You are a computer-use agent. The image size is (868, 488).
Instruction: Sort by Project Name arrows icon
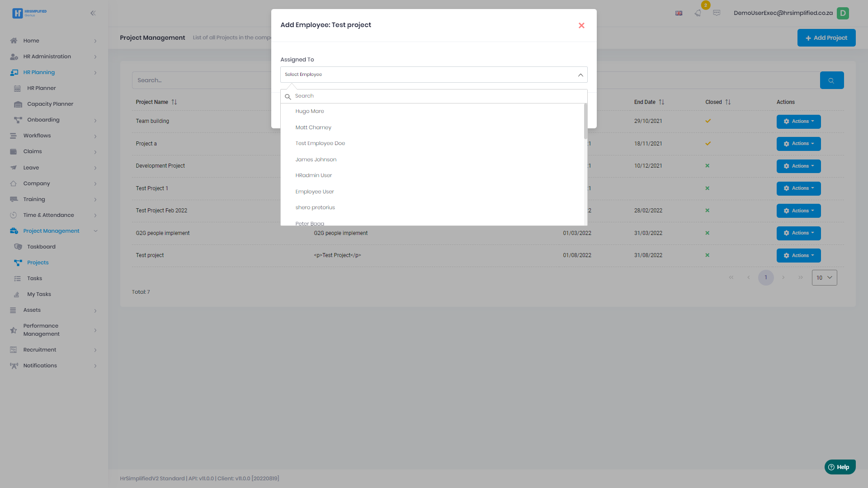tap(174, 102)
